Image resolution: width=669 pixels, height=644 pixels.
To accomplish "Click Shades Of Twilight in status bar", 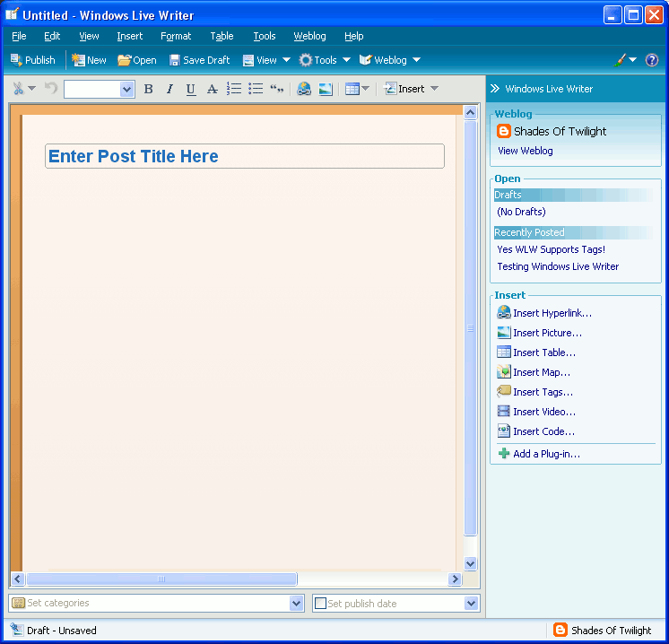I will click(603, 630).
